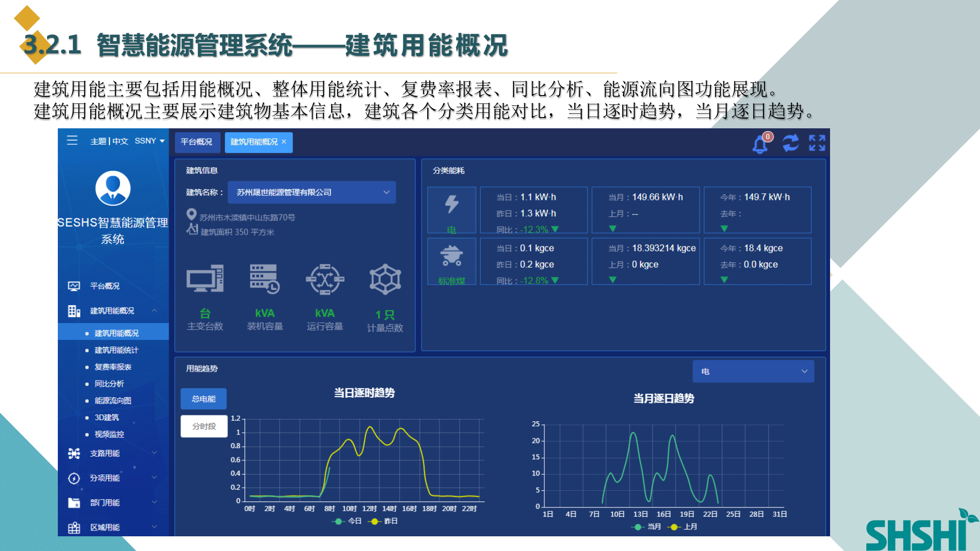Image resolution: width=980 pixels, height=551 pixels.
Task: Open the 电 energy type dropdown
Action: (753, 371)
